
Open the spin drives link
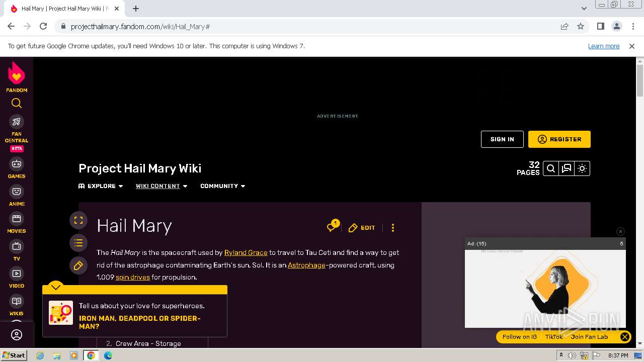(133, 277)
